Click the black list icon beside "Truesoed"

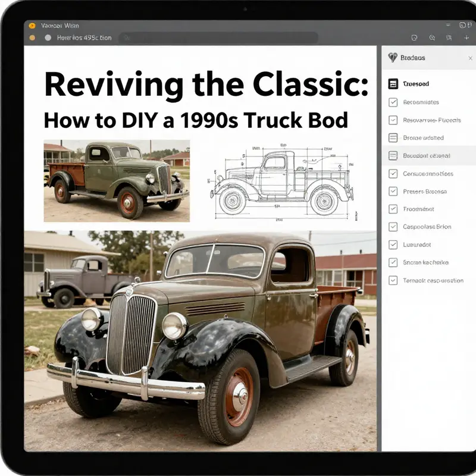(393, 84)
